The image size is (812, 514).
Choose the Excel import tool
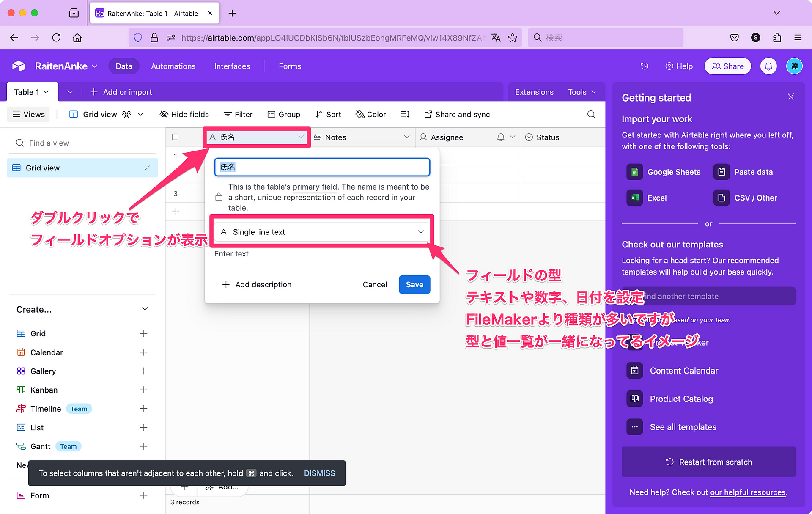click(647, 198)
